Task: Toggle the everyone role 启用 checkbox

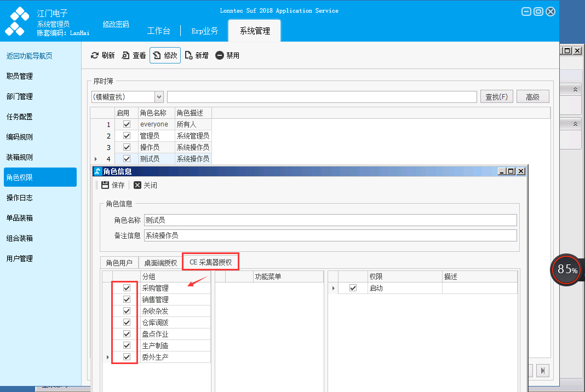Action: [127, 124]
